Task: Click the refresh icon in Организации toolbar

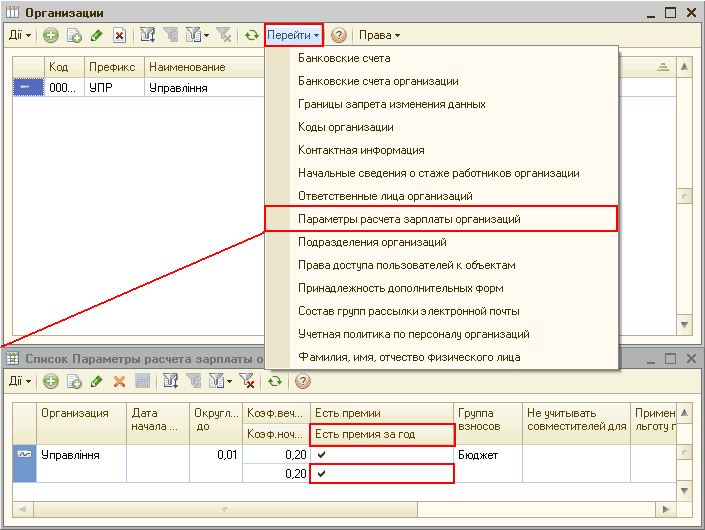Action: coord(252,36)
